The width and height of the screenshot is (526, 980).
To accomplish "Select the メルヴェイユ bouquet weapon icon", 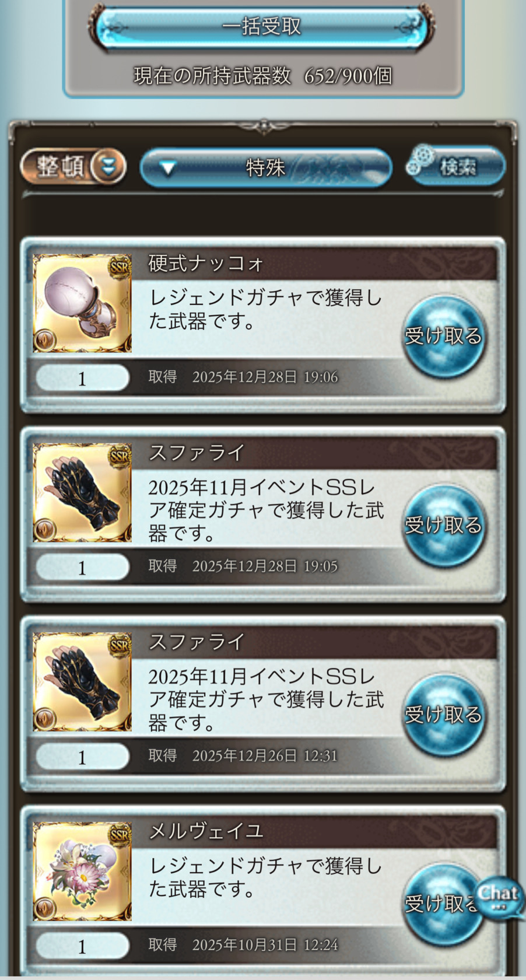I will 82,871.
